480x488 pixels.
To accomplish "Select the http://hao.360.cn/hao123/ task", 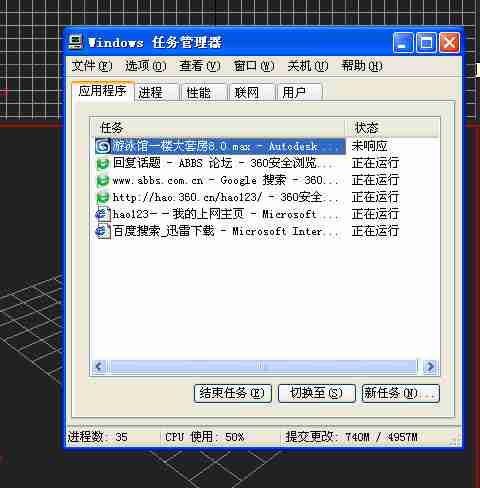I will tap(220, 197).
